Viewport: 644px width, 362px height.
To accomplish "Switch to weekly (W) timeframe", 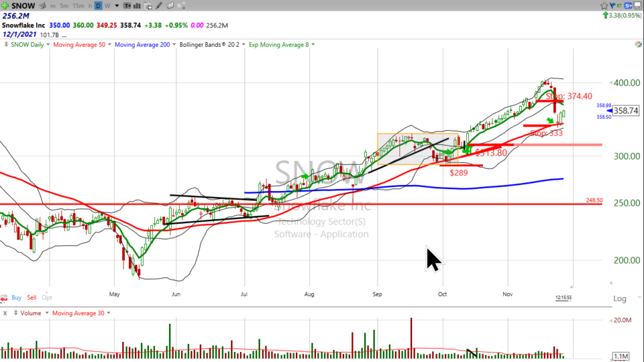I will 108,5.
